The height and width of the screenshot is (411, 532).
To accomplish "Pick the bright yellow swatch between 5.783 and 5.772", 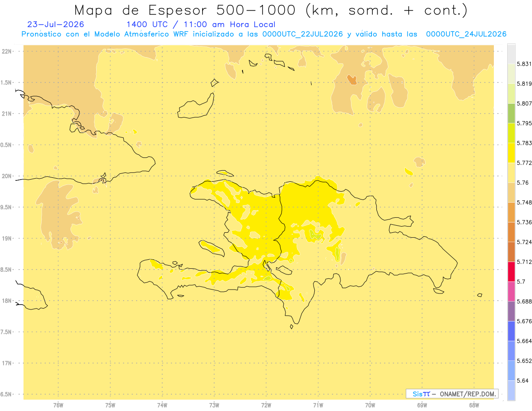I will 511,153.
